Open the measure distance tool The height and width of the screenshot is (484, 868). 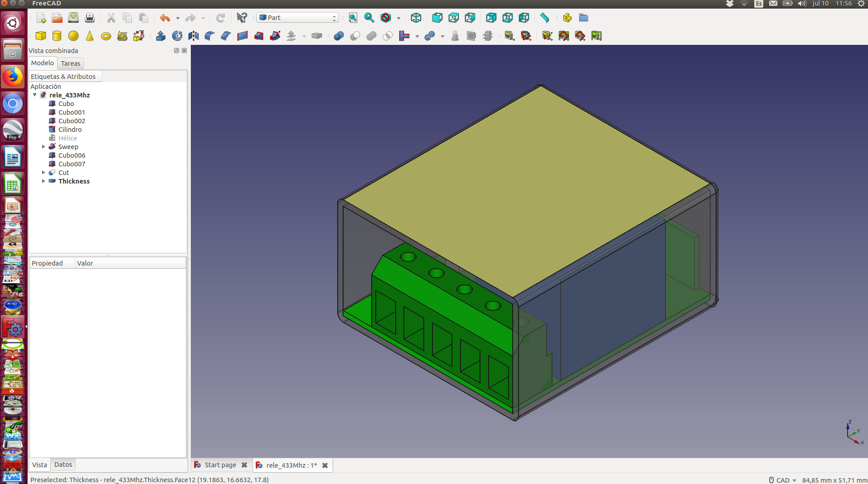[544, 18]
